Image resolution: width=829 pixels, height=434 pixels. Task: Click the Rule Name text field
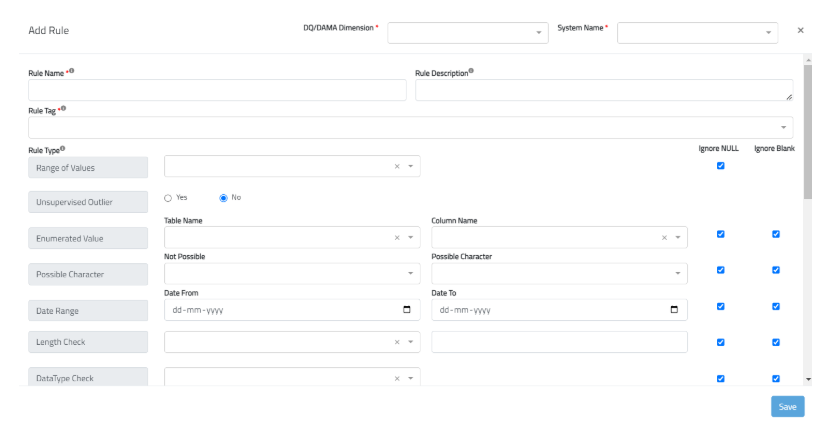tap(217, 90)
